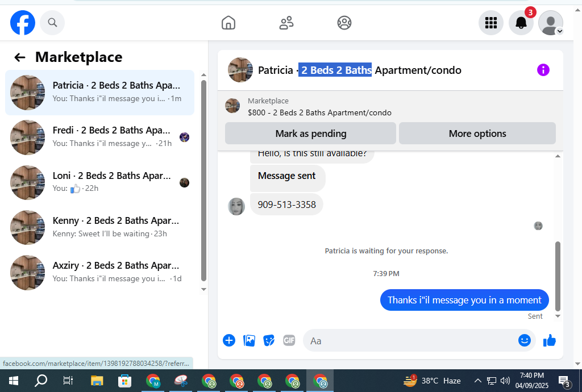
Task: Open the notifications bell
Action: (521, 23)
